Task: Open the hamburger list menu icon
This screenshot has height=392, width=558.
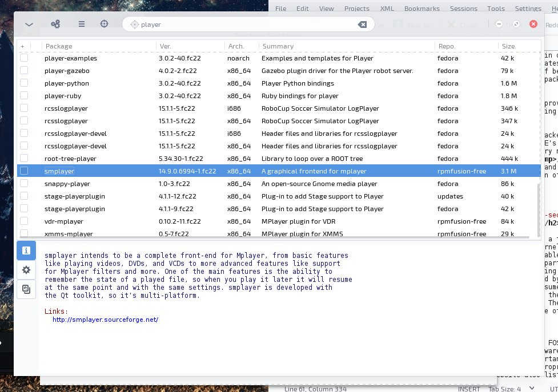Action: (82, 24)
